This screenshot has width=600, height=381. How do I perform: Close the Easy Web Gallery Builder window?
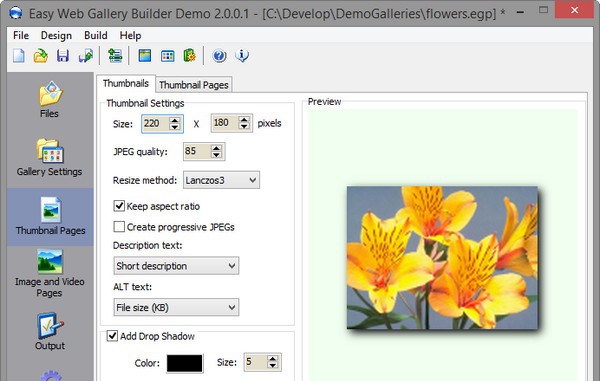574,10
